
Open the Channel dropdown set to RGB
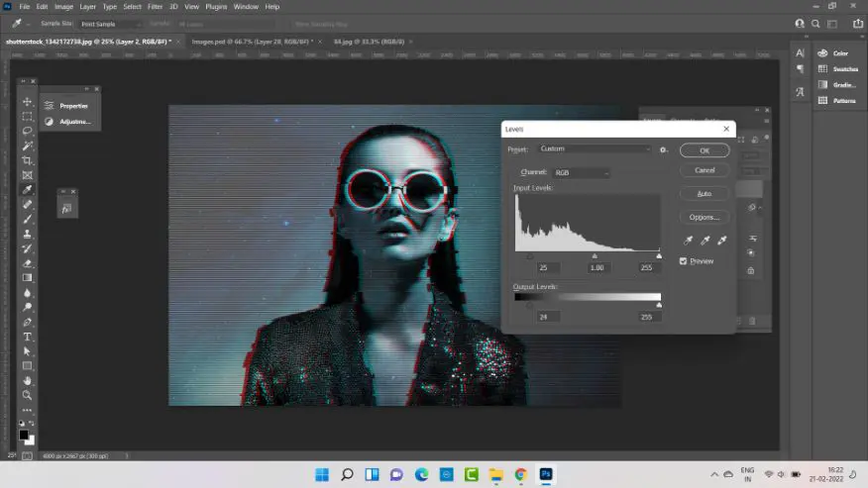click(580, 173)
